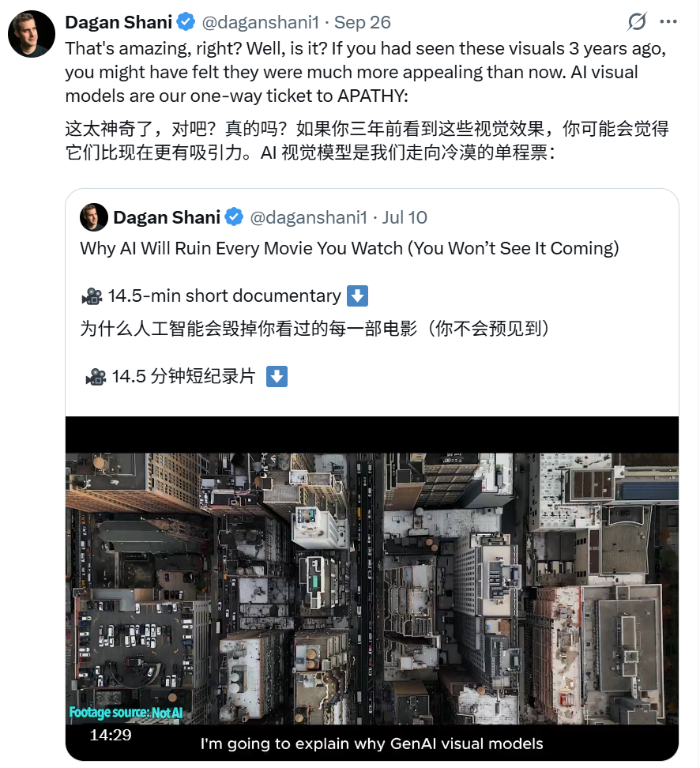Click the down arrow emoji after short documentary

357,296
